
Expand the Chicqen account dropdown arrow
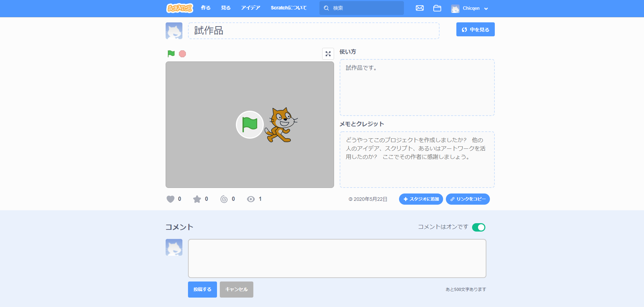click(x=486, y=9)
